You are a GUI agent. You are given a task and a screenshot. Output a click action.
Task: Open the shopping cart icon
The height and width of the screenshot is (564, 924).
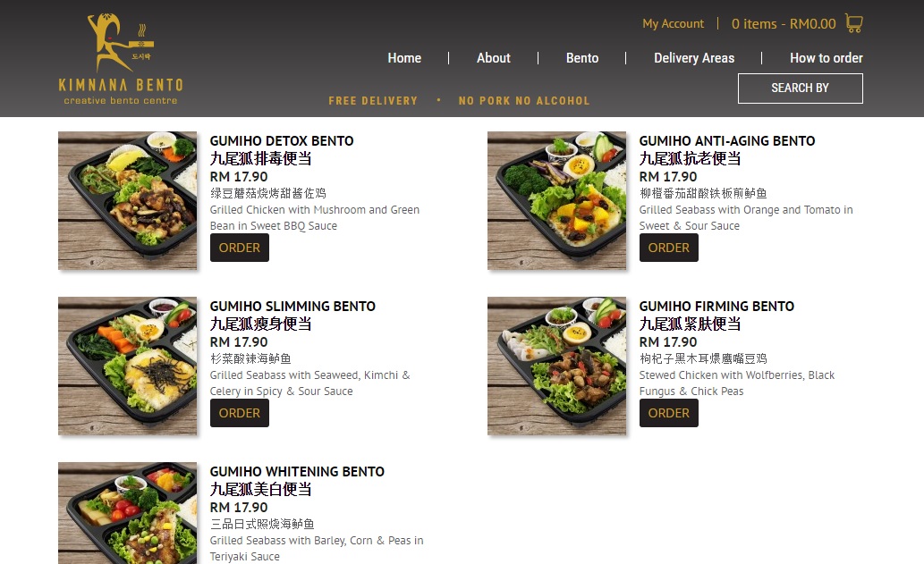[854, 23]
